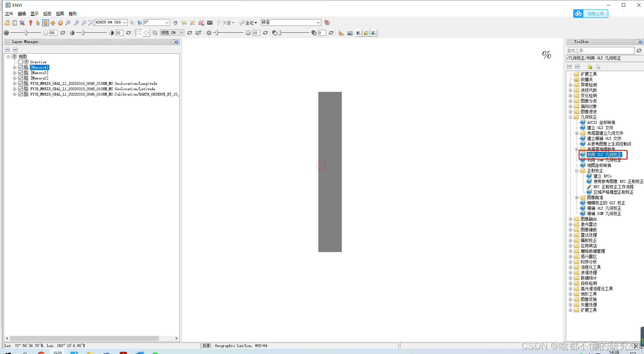Collapse the 几何校正 toolbox folder
Viewport: 644px width, 354px height.
pyautogui.click(x=571, y=117)
